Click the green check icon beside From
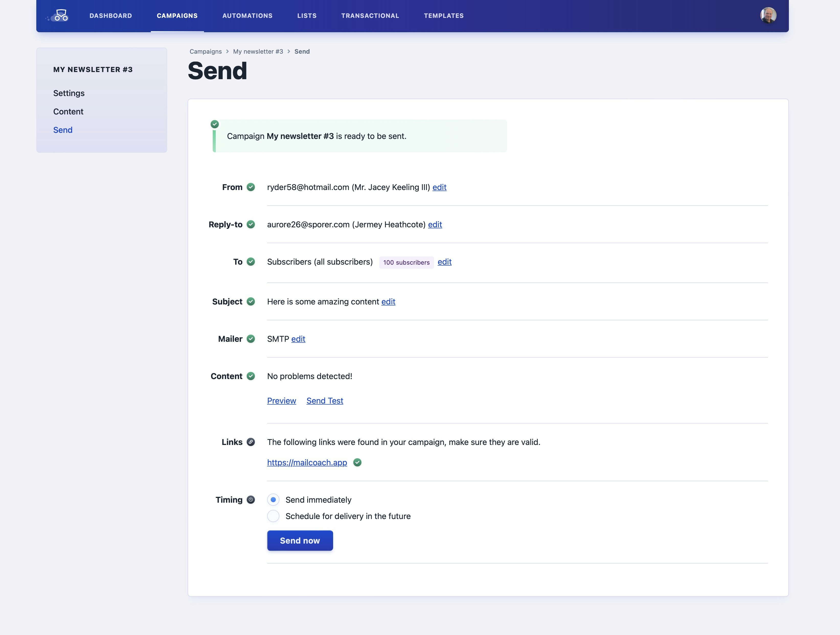The height and width of the screenshot is (635, 840). (x=251, y=187)
